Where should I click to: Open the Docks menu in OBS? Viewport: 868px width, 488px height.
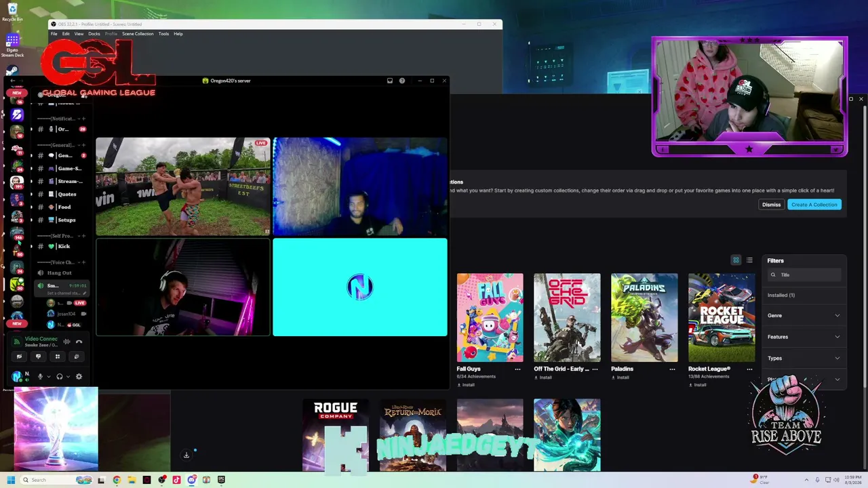point(94,34)
